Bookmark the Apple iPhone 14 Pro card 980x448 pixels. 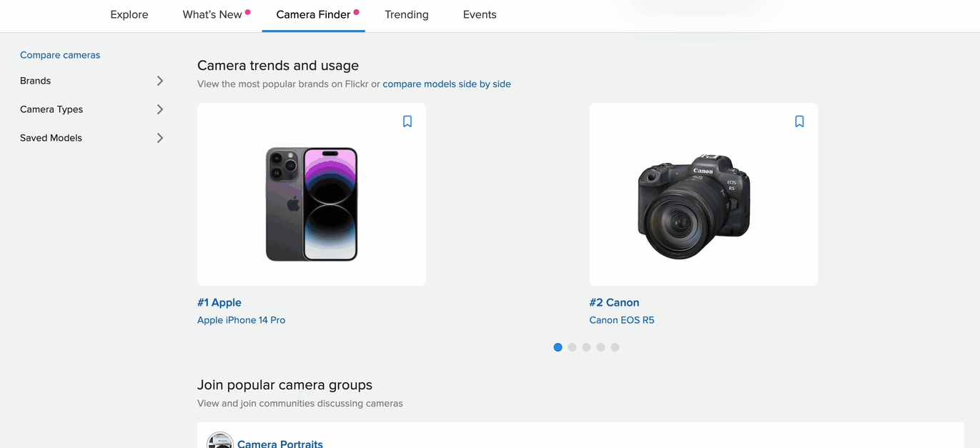[407, 121]
